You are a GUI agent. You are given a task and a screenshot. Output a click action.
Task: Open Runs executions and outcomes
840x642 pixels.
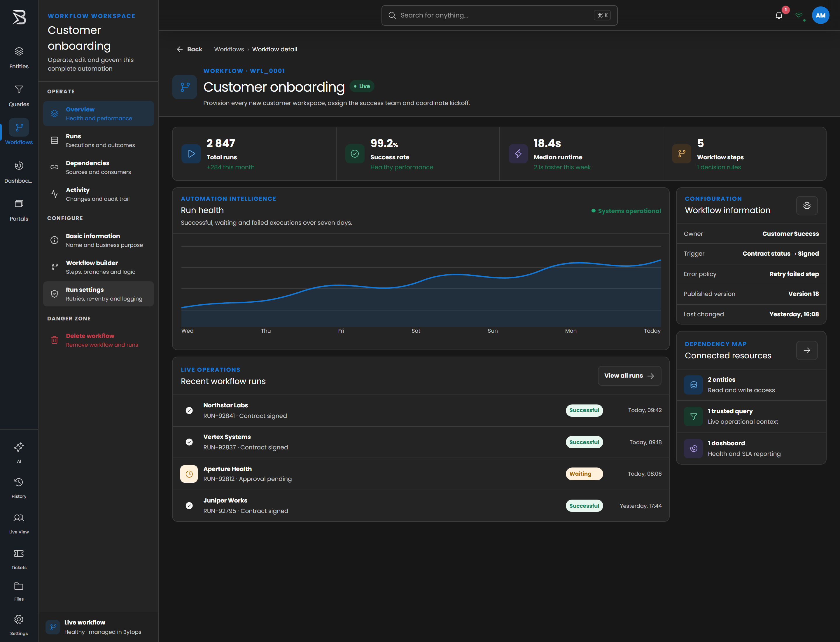tap(99, 140)
